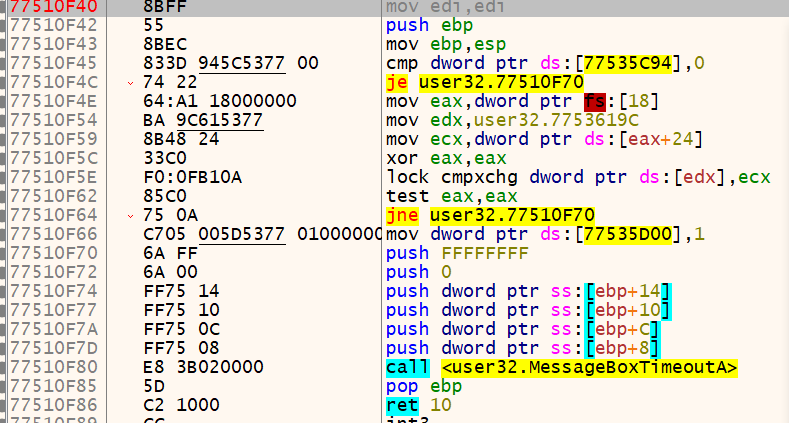Click bytes F0:0FB10A
Viewport: 789px width, 423px height.
[192, 177]
